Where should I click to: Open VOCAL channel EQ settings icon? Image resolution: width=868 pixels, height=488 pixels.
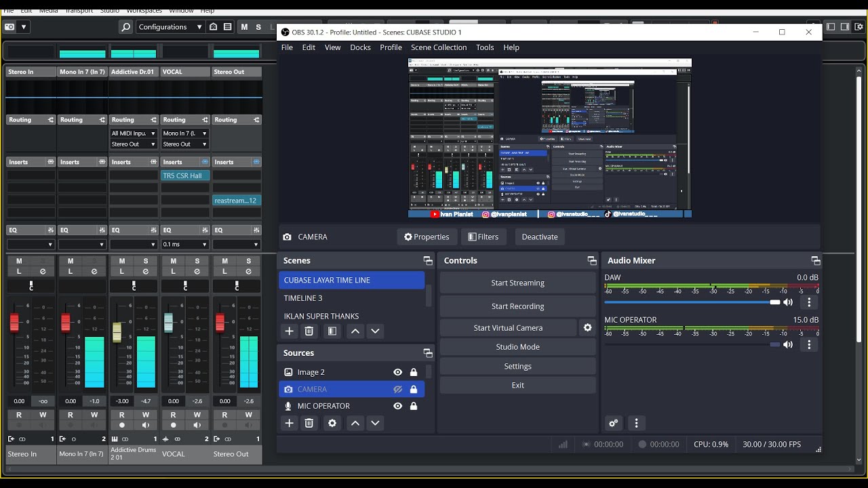click(x=205, y=230)
